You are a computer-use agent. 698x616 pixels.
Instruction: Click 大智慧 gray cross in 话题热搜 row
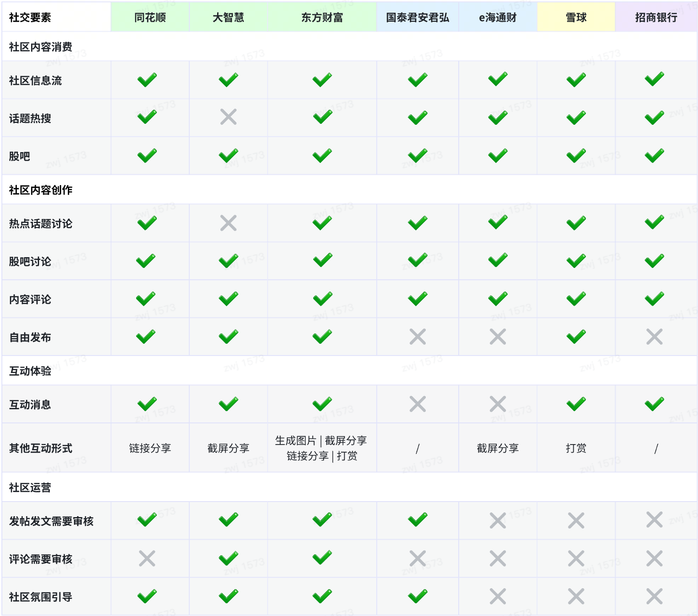point(228,117)
